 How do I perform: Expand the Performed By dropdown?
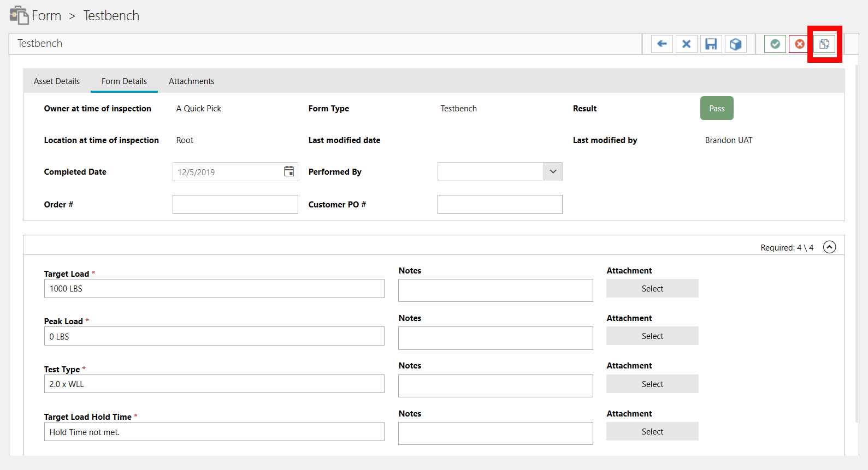[553, 171]
